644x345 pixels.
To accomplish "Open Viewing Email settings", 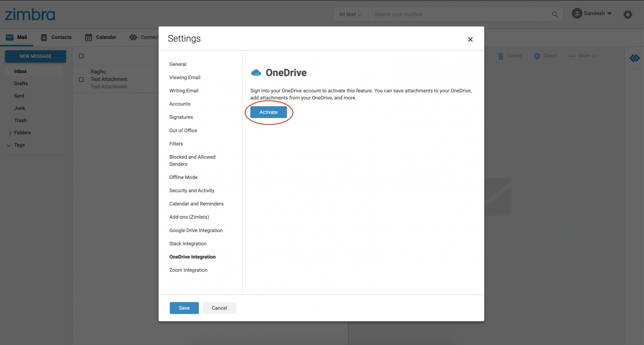I will click(185, 77).
